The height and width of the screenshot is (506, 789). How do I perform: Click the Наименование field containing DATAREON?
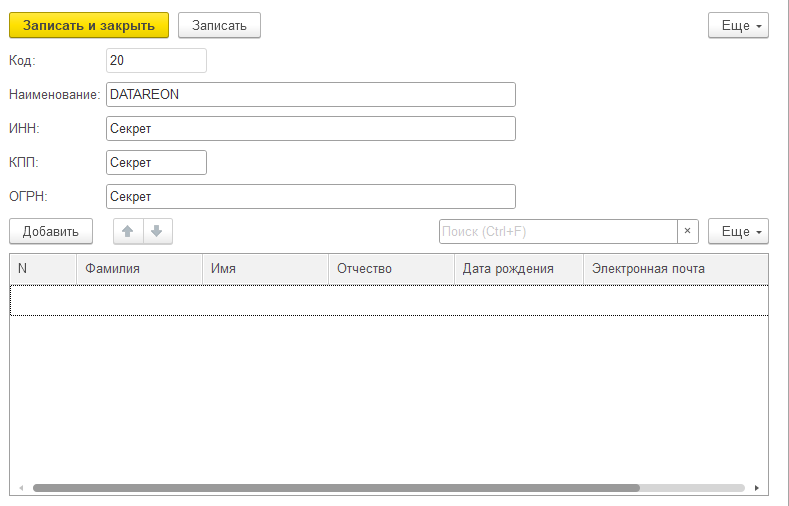310,95
